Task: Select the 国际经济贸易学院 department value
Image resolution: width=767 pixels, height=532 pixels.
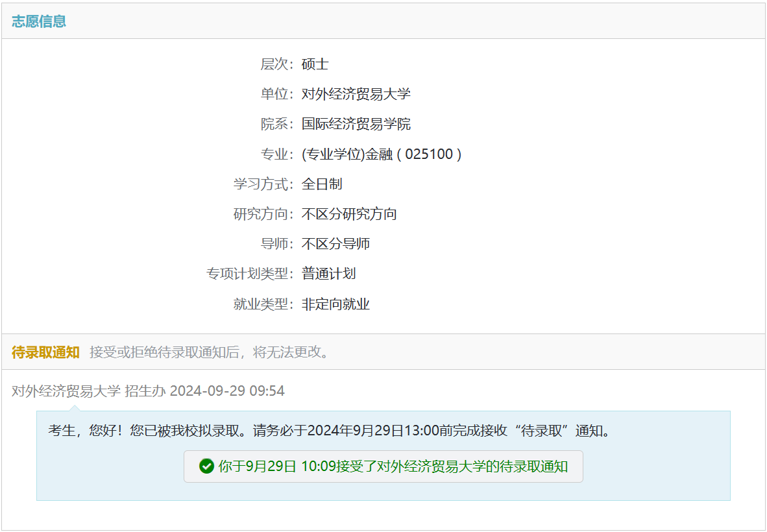Action: pyautogui.click(x=356, y=124)
